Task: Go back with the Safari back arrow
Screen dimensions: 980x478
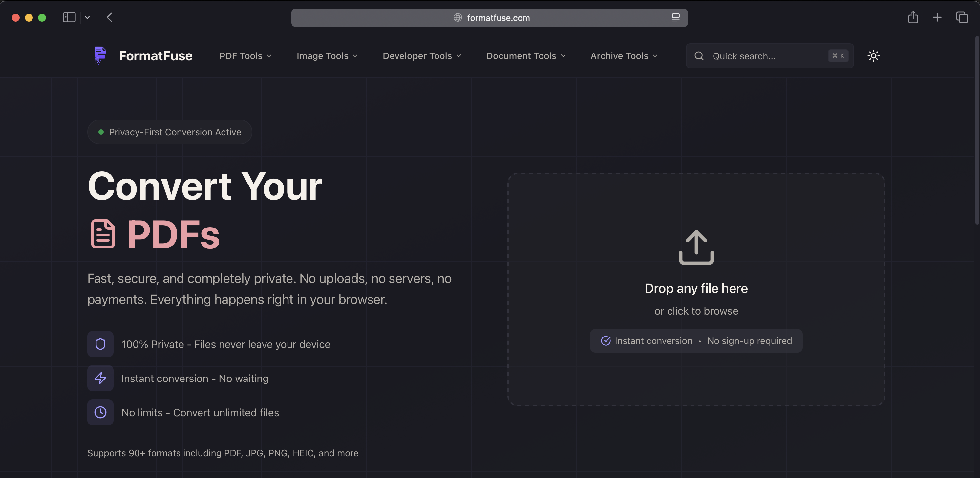Action: (x=110, y=17)
